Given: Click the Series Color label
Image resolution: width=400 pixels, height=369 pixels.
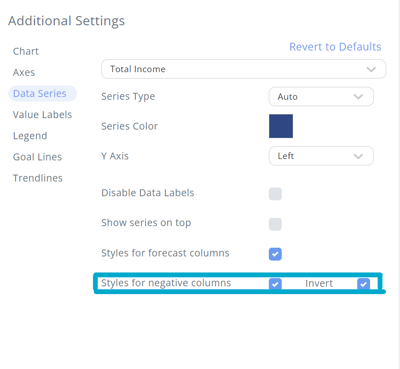Looking at the screenshot, I should coord(129,126).
